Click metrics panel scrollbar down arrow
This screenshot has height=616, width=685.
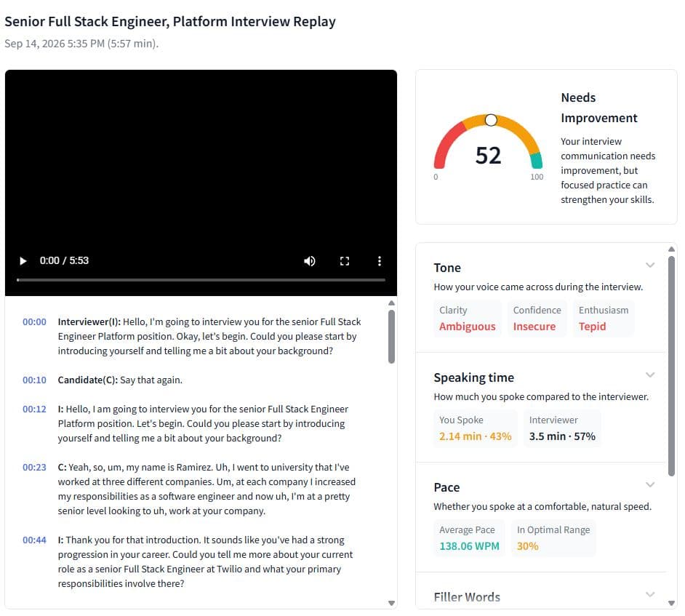tap(671, 604)
